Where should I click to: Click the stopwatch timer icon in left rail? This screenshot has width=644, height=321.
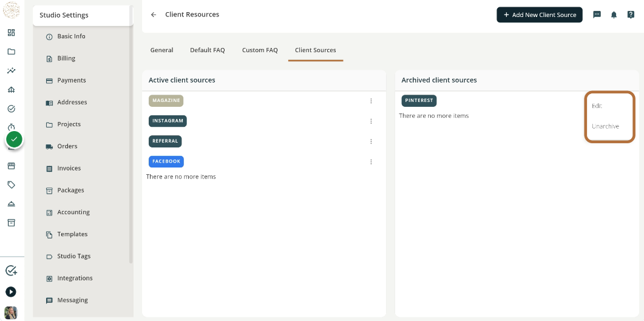[12, 127]
